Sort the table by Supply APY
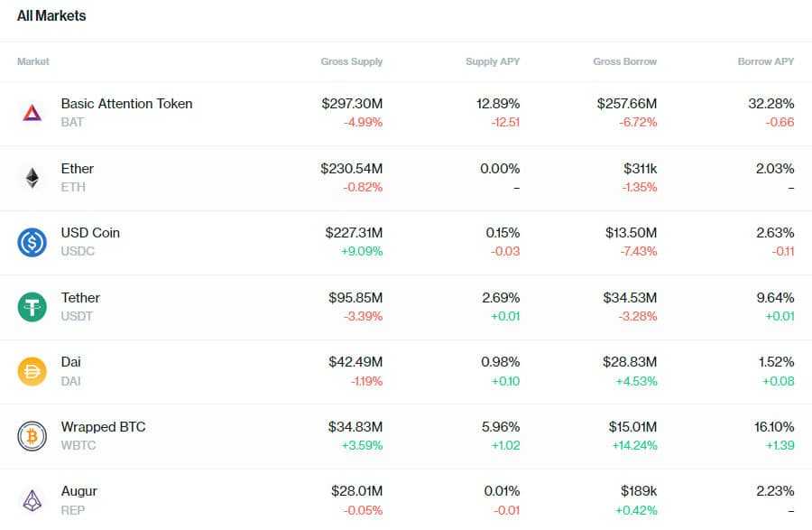Screen dimensions: 812x530 (493, 61)
